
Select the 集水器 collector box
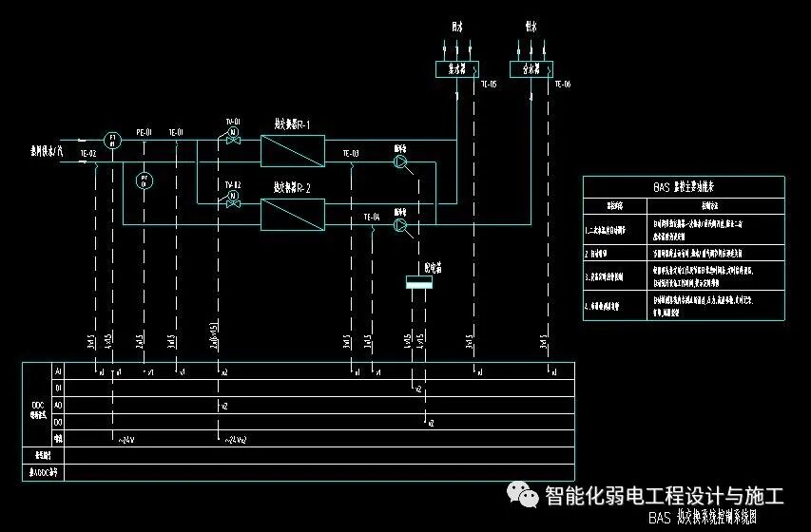click(x=456, y=69)
